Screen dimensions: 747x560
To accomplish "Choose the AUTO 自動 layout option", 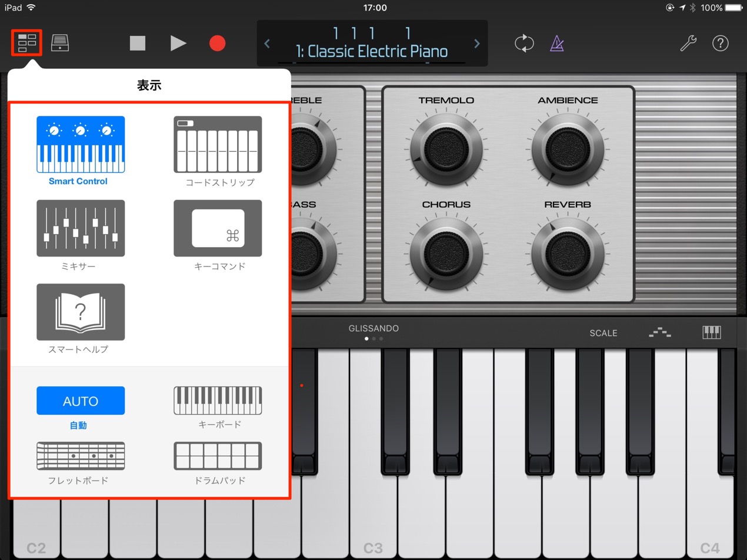I will (x=81, y=408).
